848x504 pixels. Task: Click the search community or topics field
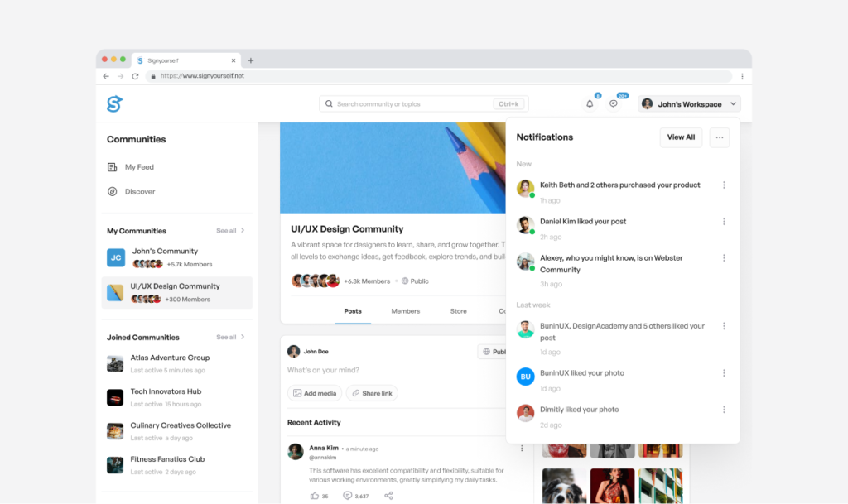(414, 104)
